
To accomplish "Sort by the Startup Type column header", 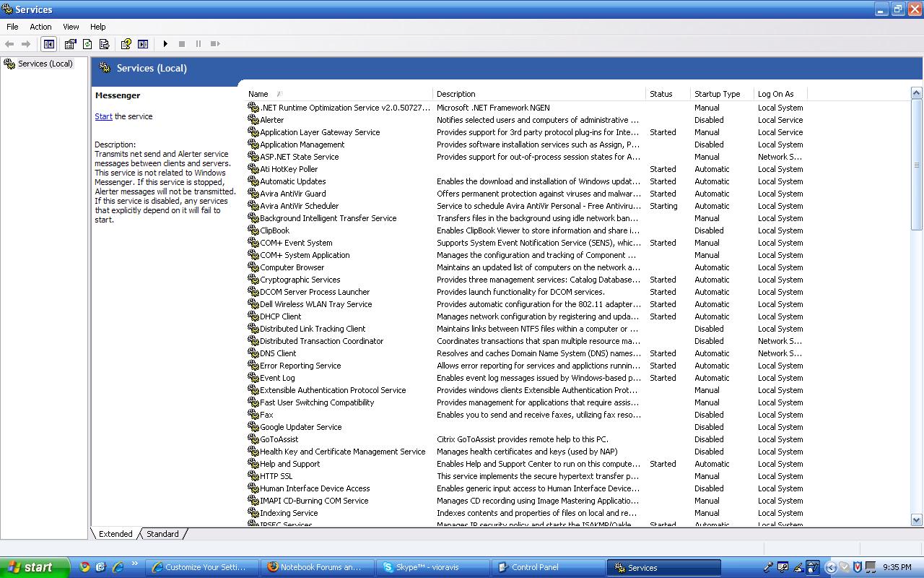I will [x=723, y=94].
